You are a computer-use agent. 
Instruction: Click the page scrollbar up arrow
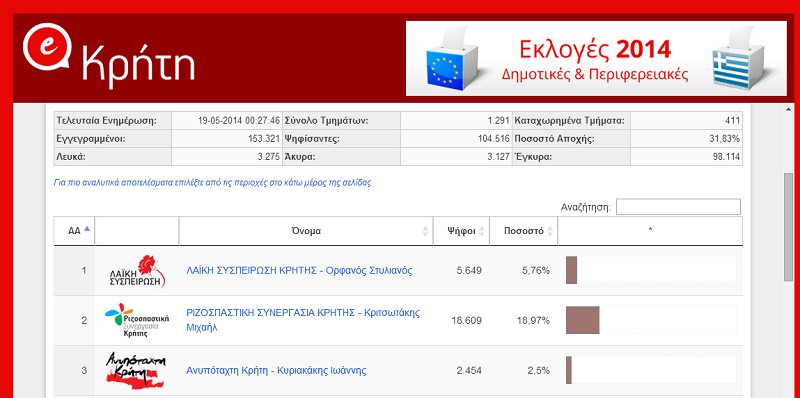click(788, 109)
